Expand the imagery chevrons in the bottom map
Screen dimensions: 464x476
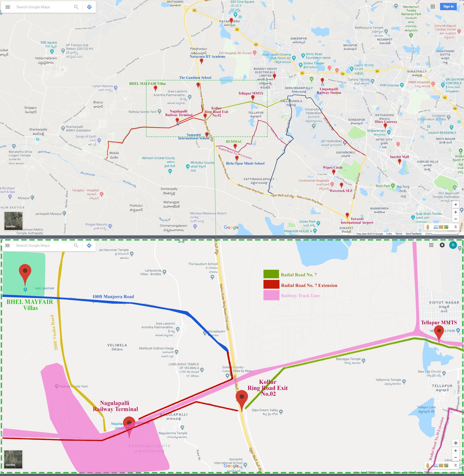click(x=456, y=466)
